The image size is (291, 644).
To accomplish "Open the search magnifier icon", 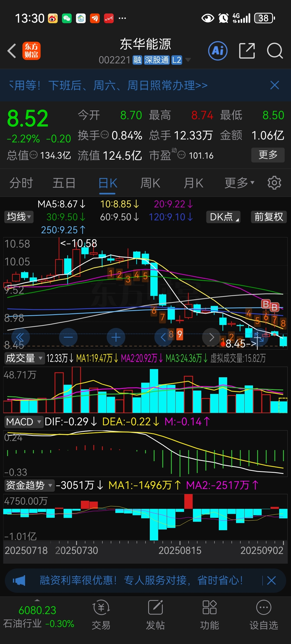I will [275, 51].
